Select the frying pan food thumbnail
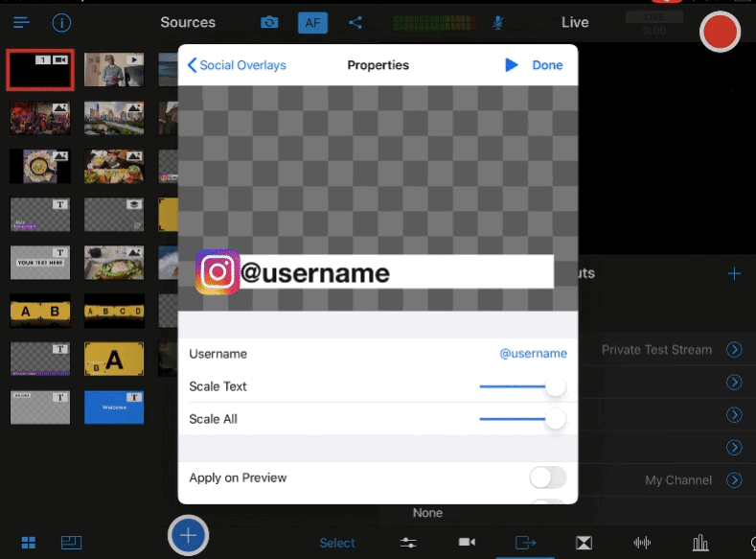Viewport: 756px width, 559px height. coord(40,166)
